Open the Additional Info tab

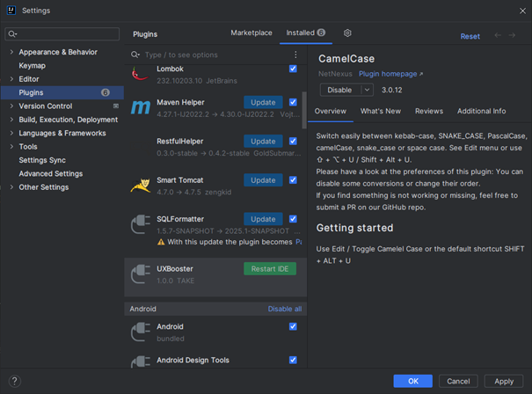point(481,112)
